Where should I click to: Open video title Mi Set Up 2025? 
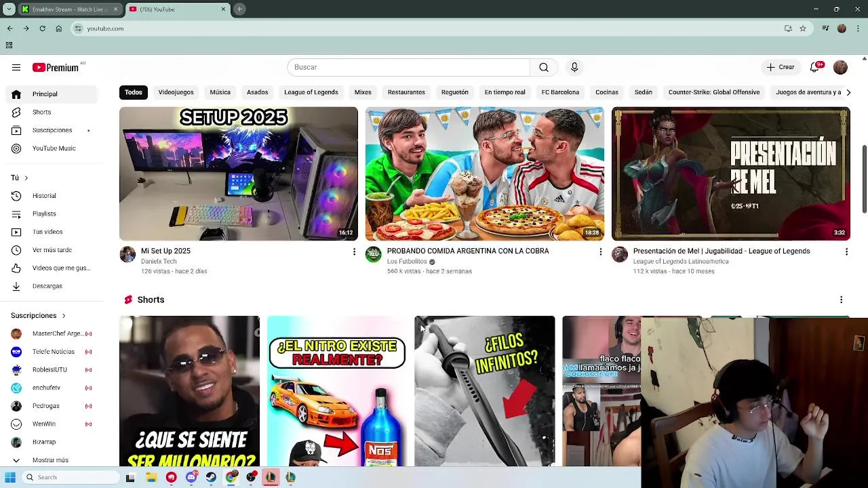click(165, 251)
